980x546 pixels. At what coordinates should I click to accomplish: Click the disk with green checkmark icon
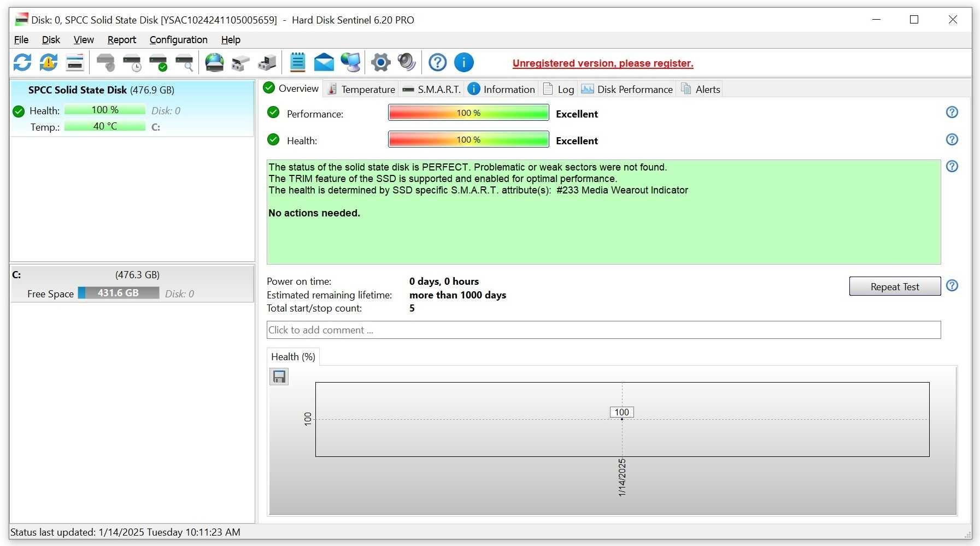[x=158, y=62]
